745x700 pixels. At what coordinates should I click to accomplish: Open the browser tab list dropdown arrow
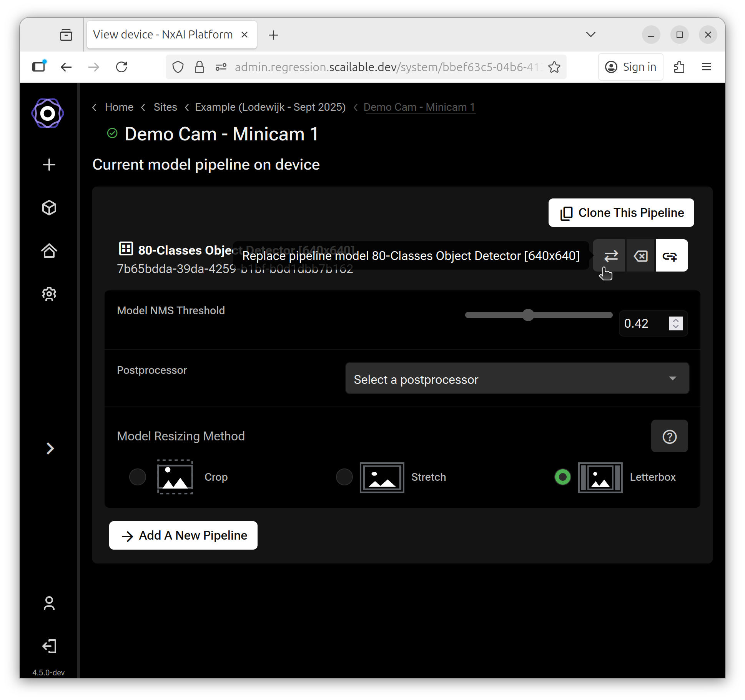click(x=590, y=35)
